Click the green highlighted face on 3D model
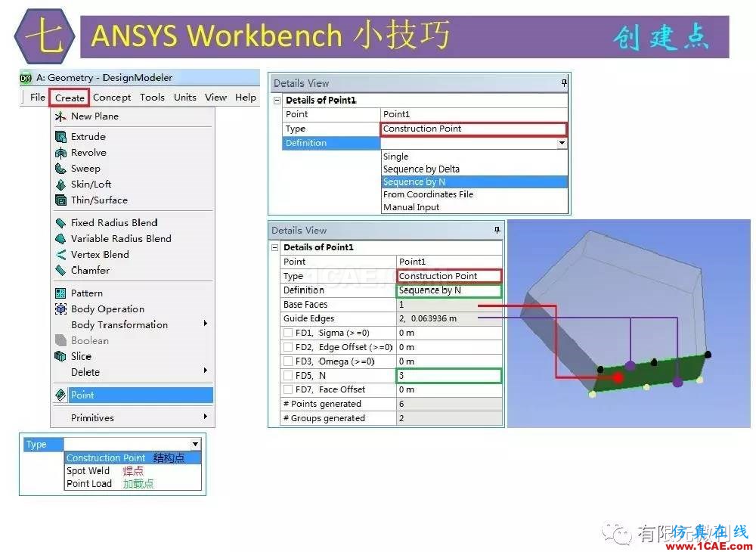756x552 pixels. click(x=651, y=374)
